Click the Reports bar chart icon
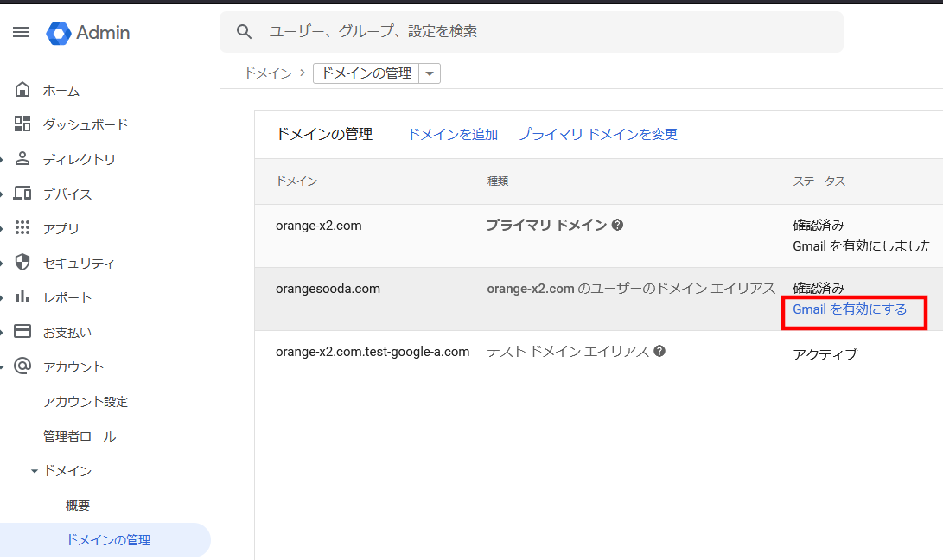 click(x=23, y=297)
